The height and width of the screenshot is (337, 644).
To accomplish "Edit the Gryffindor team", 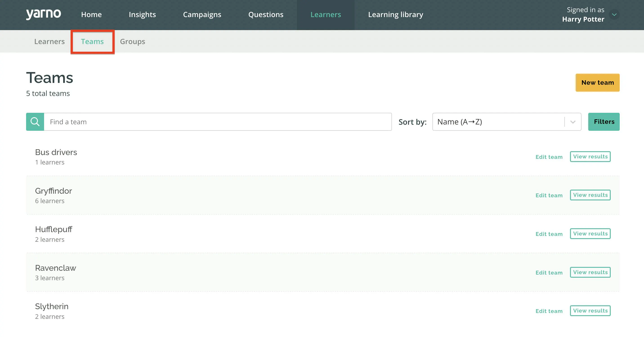I will pyautogui.click(x=549, y=195).
